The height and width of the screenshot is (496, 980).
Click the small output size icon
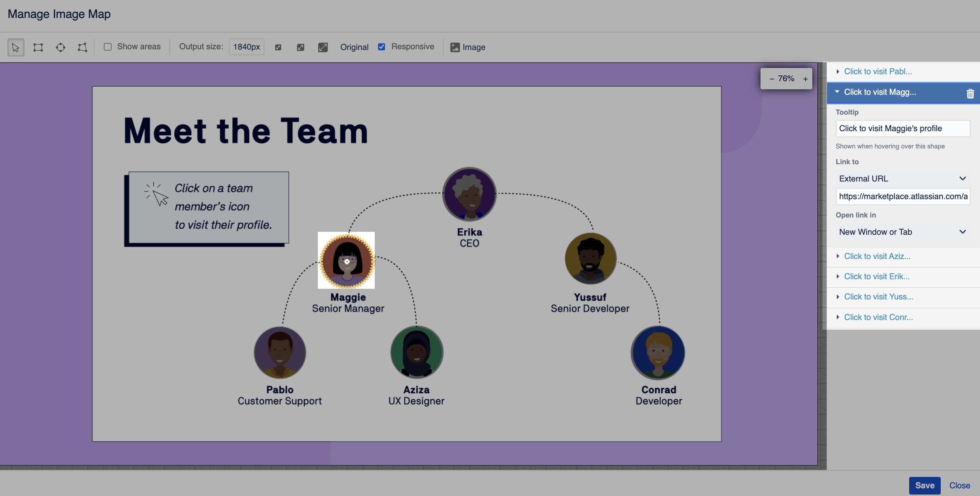click(278, 47)
